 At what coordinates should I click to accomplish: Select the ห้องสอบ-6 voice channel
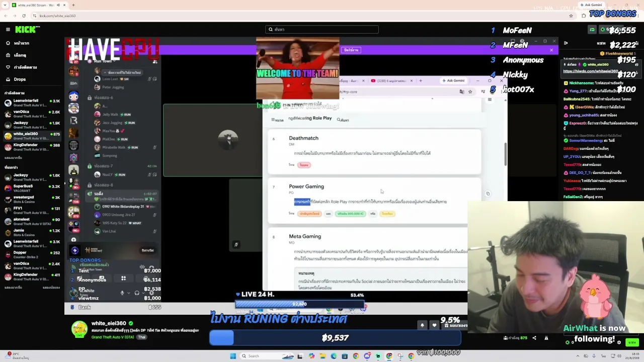(x=104, y=98)
